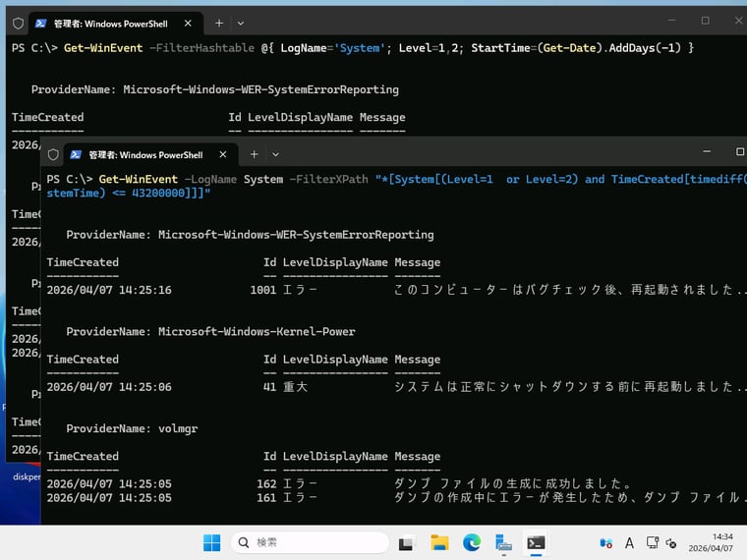Click 43200000 value in the XPath filter
This screenshot has width=747, height=560.
click(x=158, y=194)
